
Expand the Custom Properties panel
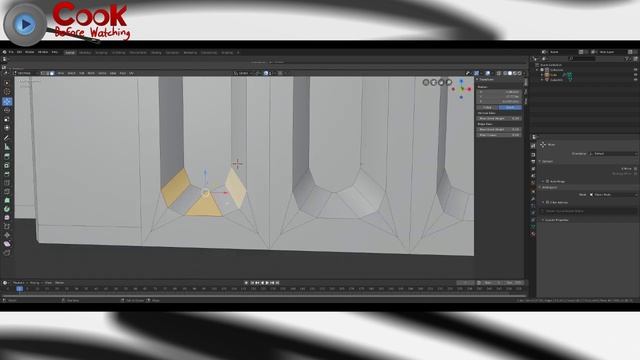tap(556, 220)
